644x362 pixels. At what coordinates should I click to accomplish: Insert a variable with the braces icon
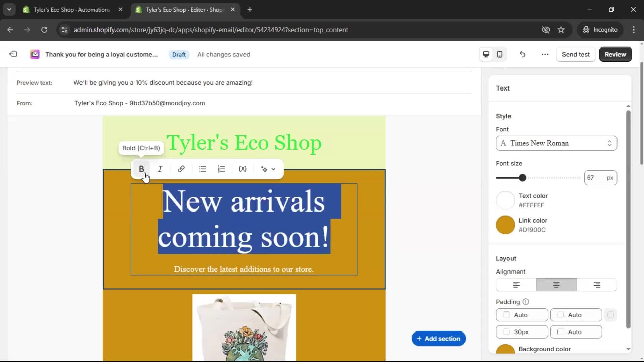243,169
